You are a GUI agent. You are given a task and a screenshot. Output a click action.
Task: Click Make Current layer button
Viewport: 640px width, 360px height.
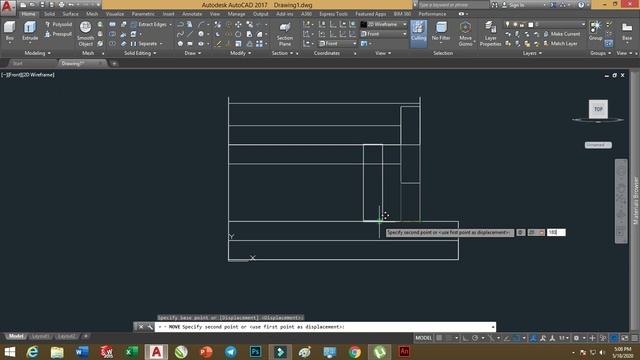tap(562, 34)
